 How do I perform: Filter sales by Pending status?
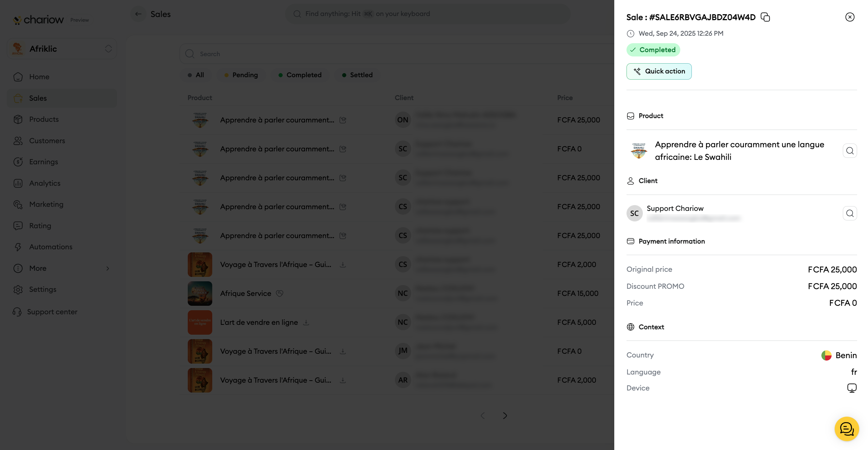(x=241, y=75)
